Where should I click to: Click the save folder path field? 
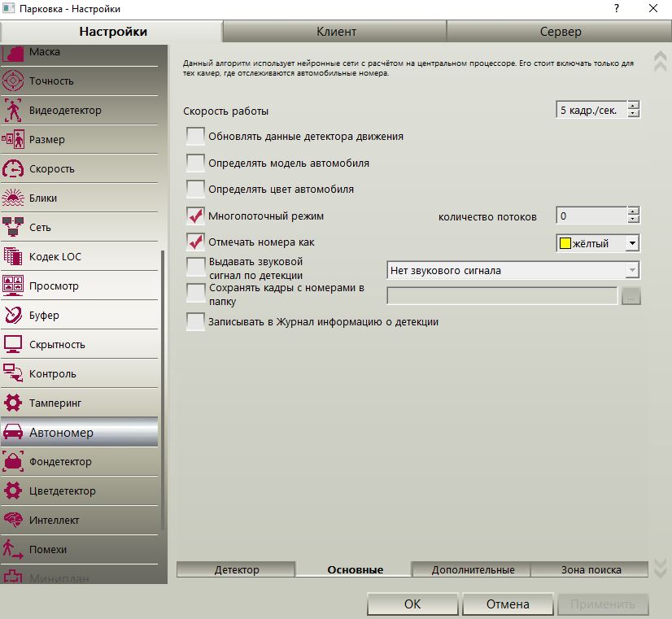(x=502, y=296)
